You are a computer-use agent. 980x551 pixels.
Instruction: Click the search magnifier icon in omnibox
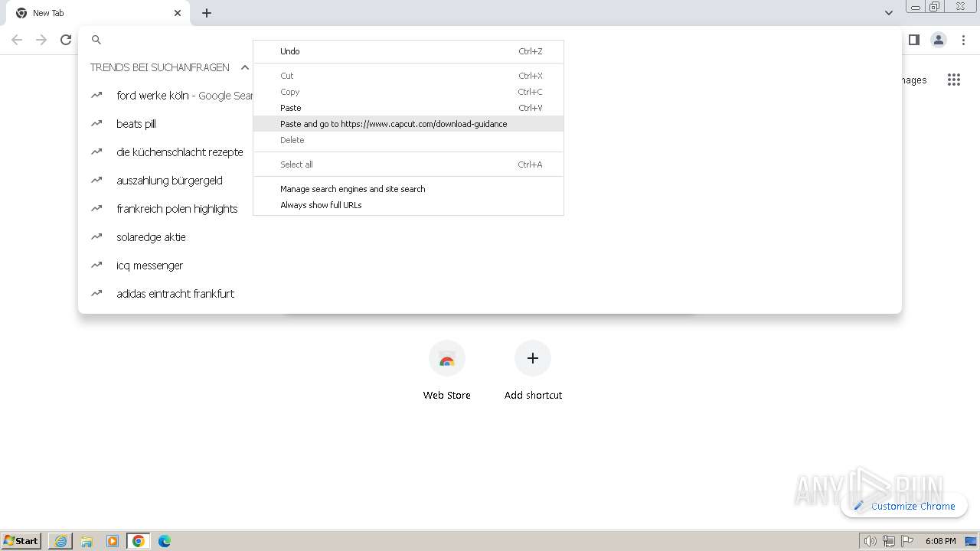coord(96,40)
